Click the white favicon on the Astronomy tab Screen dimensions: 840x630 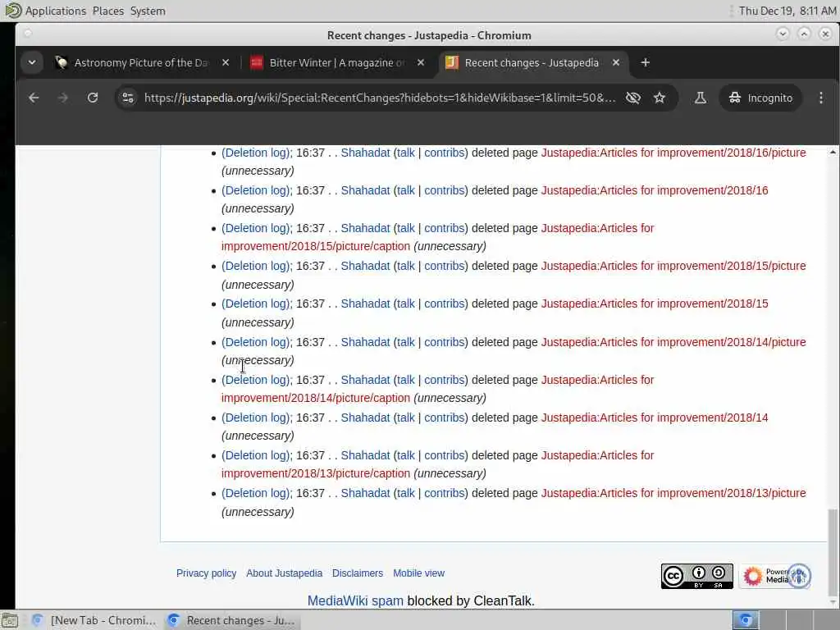(61, 62)
